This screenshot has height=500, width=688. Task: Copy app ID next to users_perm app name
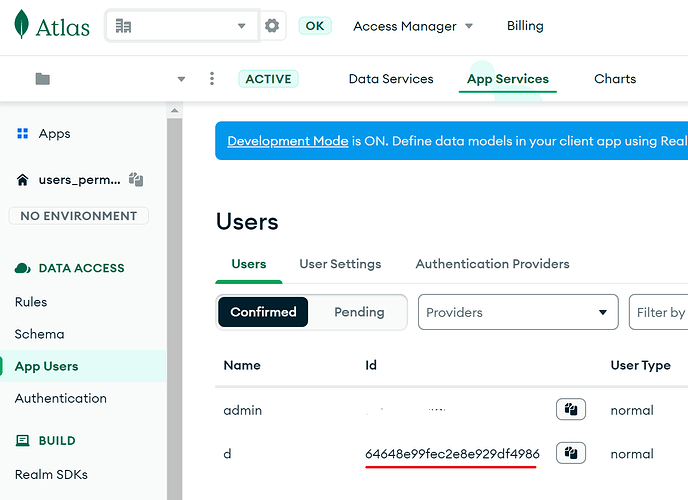point(136,180)
